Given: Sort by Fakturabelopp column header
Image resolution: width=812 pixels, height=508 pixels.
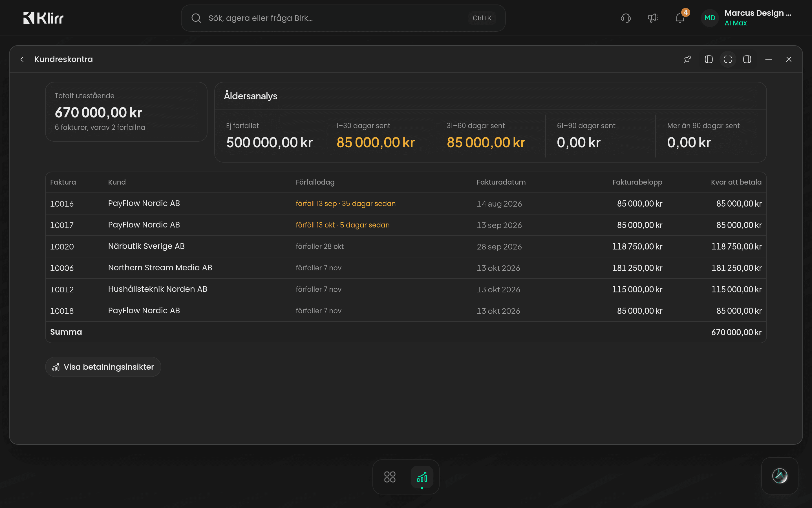Looking at the screenshot, I should click(637, 182).
